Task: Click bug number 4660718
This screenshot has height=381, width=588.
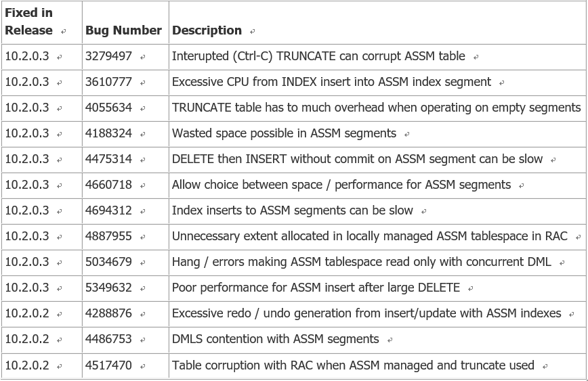Action: pos(108,185)
